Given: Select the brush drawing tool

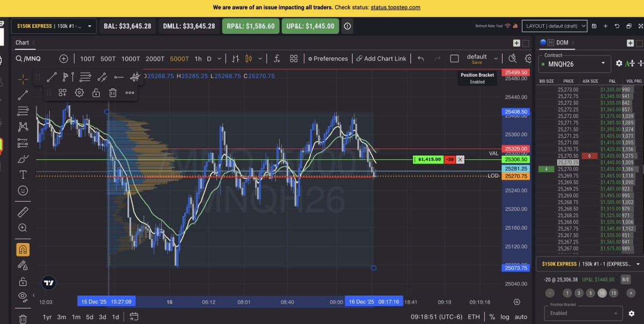Looking at the screenshot, I should (x=23, y=159).
